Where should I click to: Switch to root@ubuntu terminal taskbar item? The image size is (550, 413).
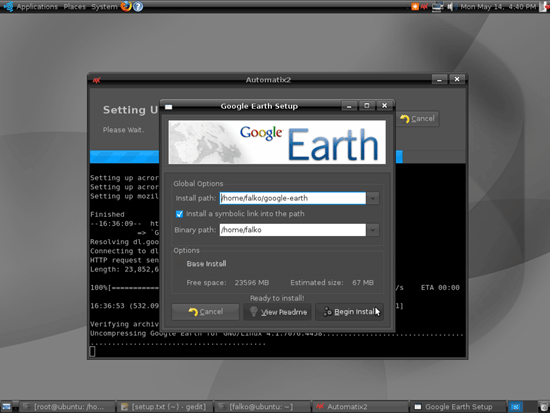67,407
